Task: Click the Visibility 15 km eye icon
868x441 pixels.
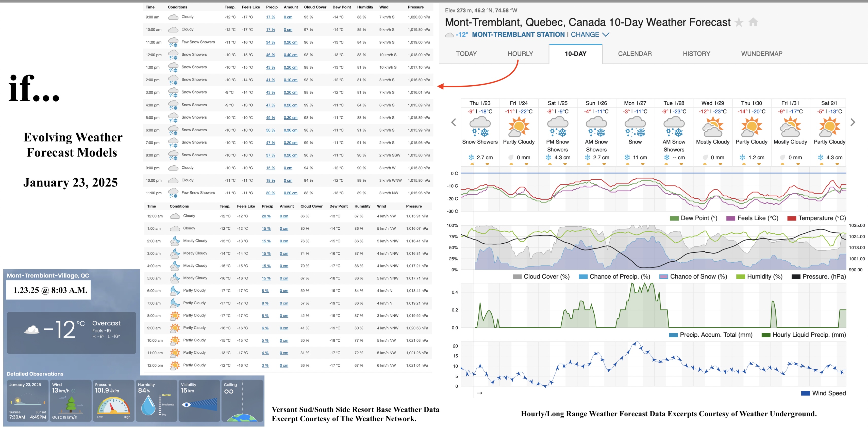Action: coord(186,405)
